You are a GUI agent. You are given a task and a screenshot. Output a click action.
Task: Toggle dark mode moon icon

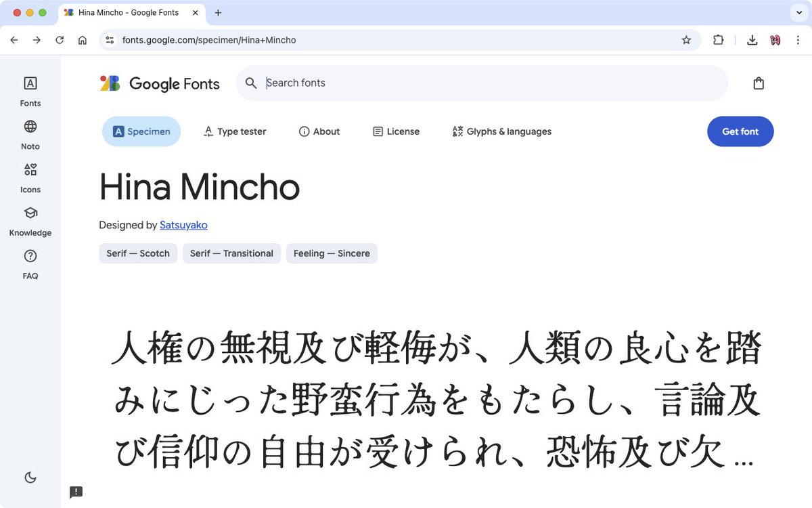pos(30,478)
